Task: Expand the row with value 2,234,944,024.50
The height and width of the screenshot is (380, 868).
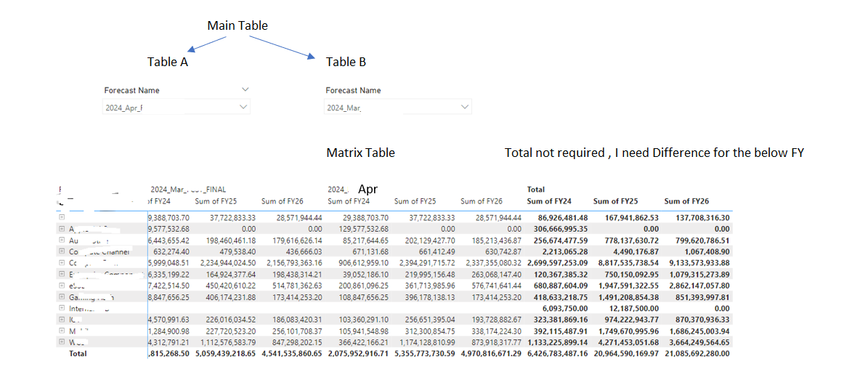Action: pos(61,263)
